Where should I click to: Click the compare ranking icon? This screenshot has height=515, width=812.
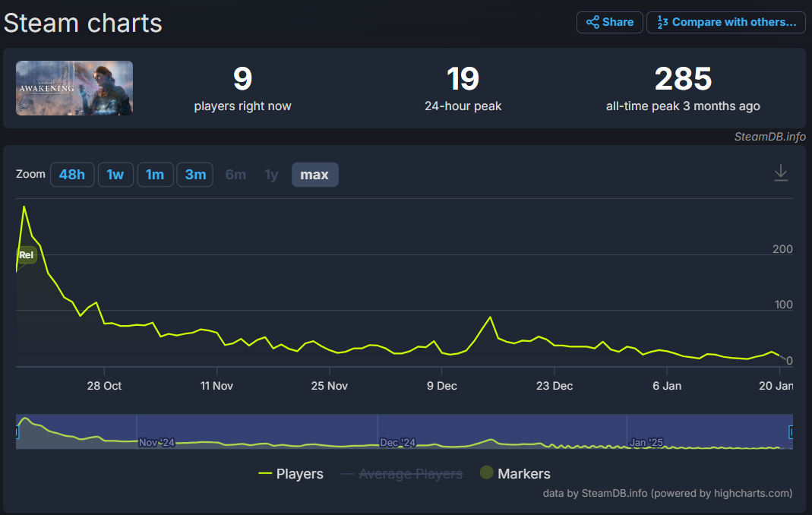[x=662, y=22]
